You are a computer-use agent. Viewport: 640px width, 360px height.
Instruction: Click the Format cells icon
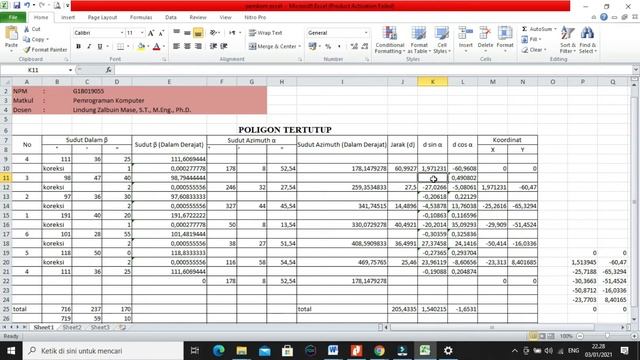click(x=505, y=34)
